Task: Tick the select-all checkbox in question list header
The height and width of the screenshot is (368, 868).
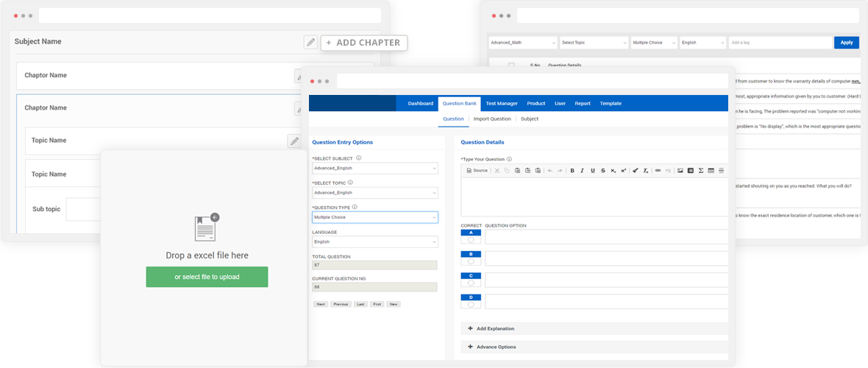Action: pyautogui.click(x=511, y=66)
